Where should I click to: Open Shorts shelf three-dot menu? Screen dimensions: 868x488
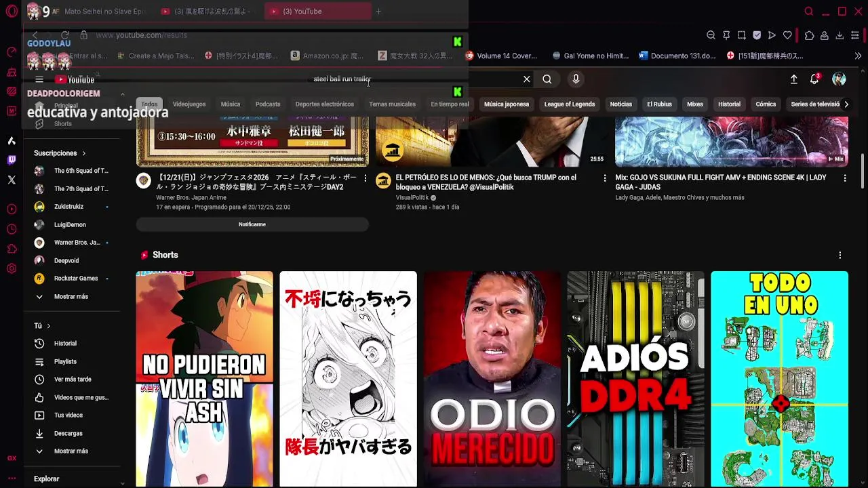(840, 256)
